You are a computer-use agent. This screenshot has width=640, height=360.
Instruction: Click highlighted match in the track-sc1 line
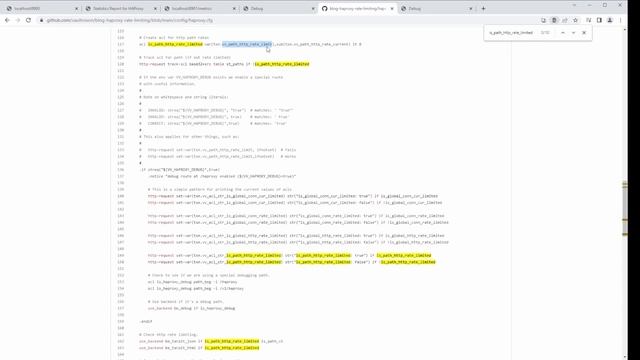[x=282, y=64]
